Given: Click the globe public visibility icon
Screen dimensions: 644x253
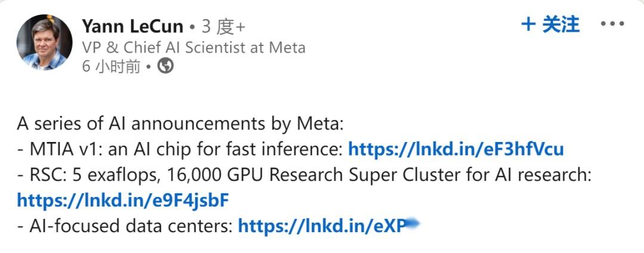Looking at the screenshot, I should pos(165,66).
